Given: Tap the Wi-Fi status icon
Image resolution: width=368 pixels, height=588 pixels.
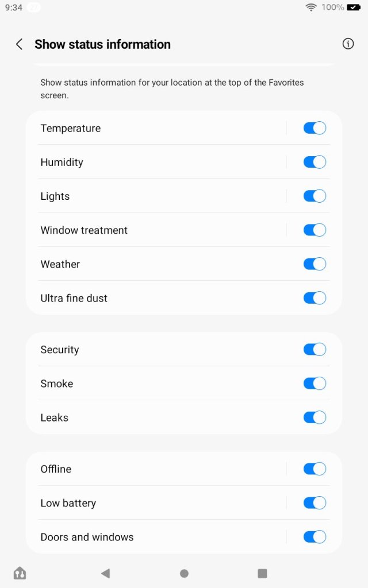Looking at the screenshot, I should (311, 7).
